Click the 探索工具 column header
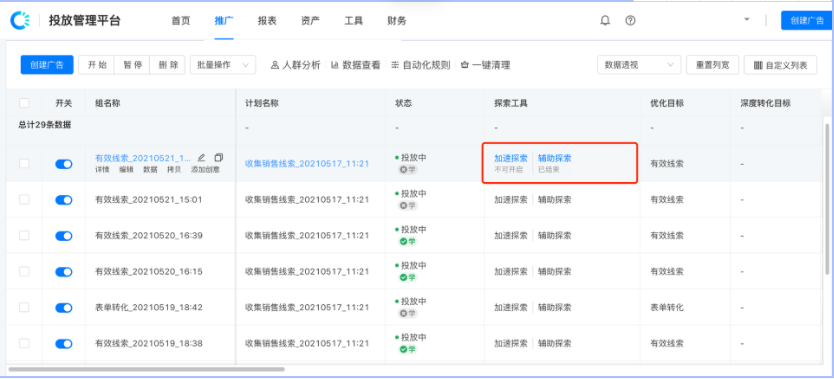Image resolution: width=834 pixels, height=379 pixels. click(511, 103)
